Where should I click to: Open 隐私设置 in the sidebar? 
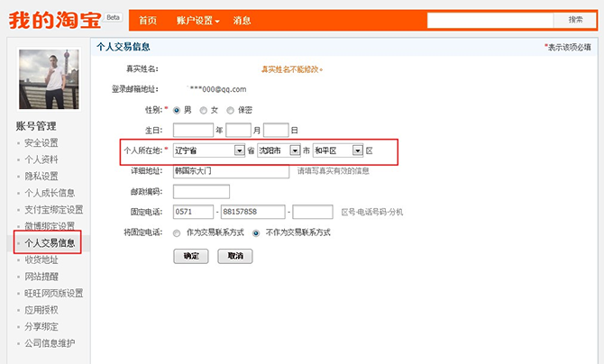(x=41, y=176)
